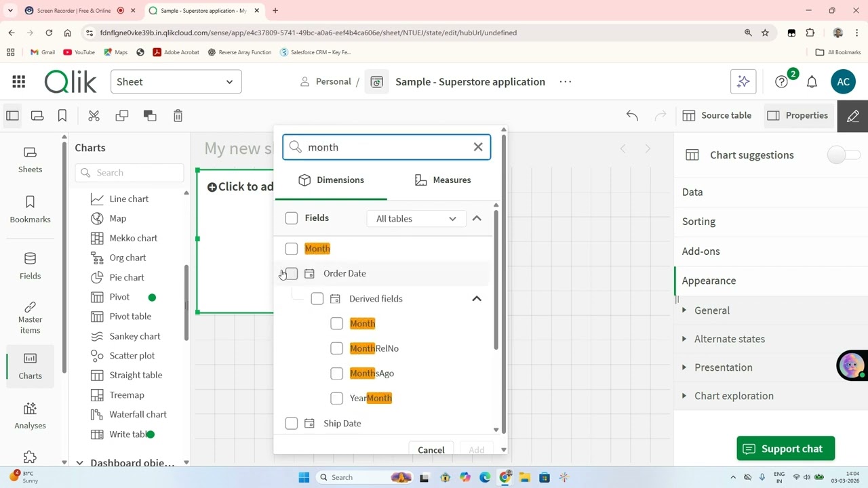868x488 pixels.
Task: Click the Charts search box
Action: click(x=130, y=173)
